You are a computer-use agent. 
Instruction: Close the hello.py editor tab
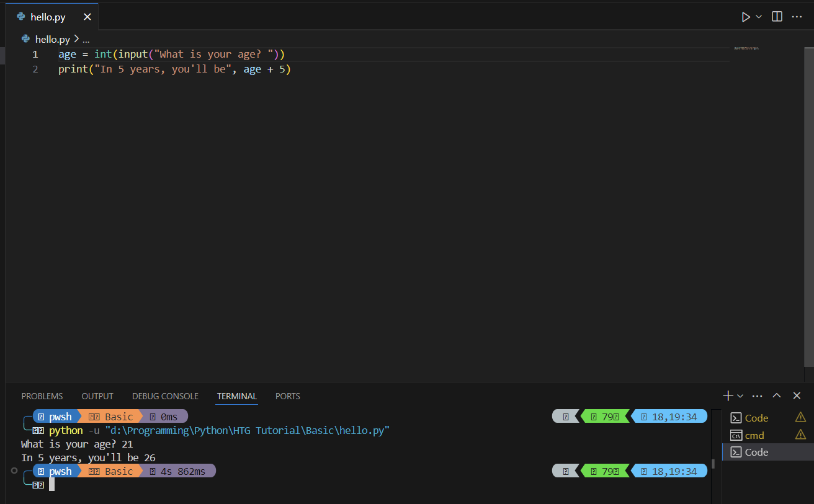pos(87,17)
